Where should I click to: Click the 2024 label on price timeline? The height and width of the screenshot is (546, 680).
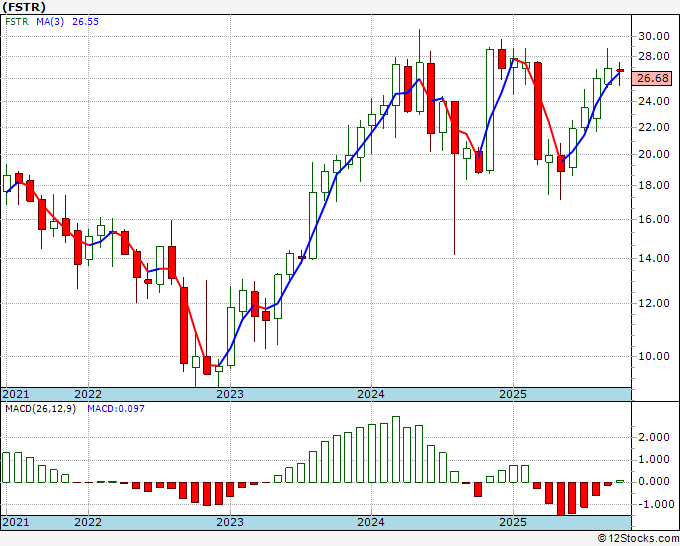point(371,394)
